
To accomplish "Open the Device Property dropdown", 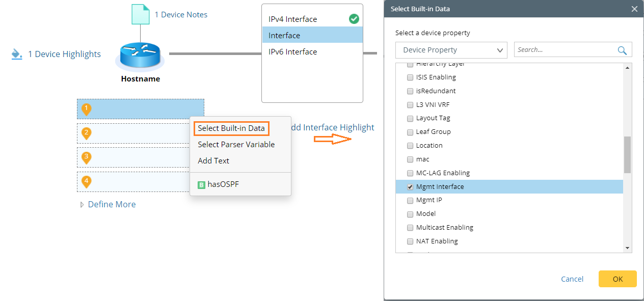I will [451, 50].
